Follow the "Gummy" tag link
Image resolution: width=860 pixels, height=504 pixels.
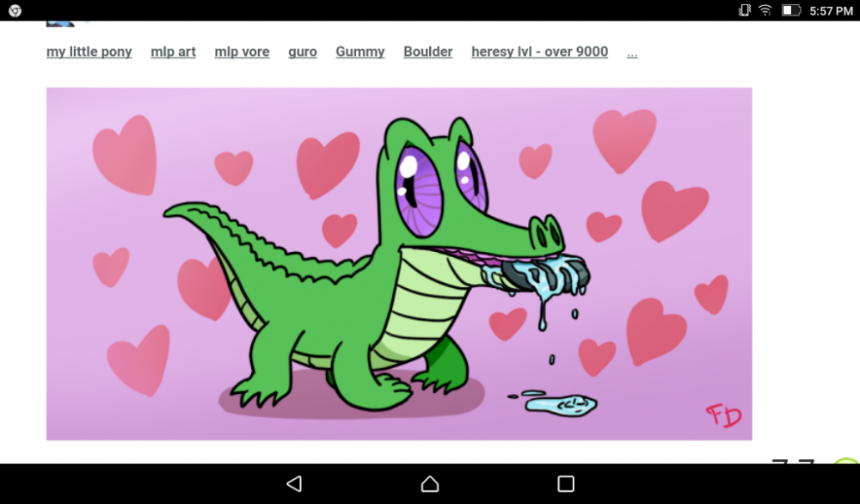[359, 52]
